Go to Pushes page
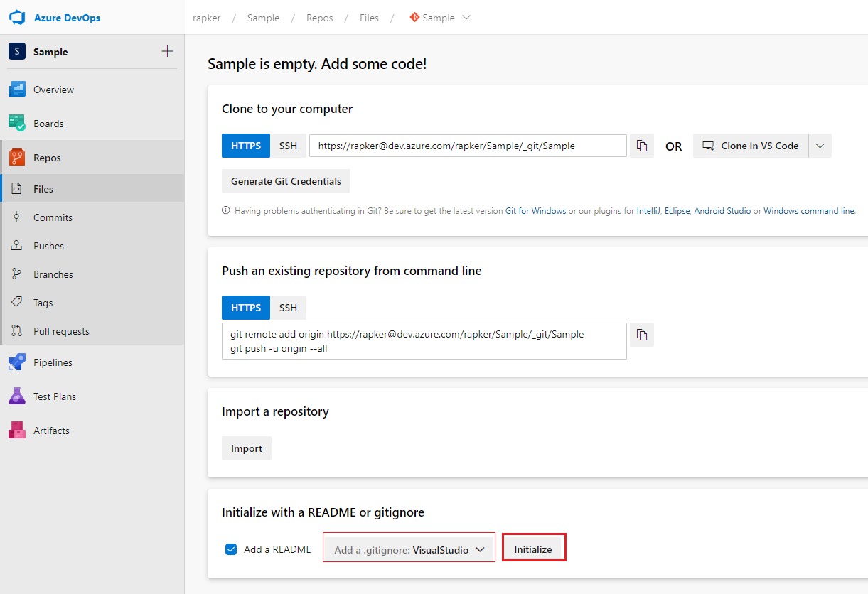 coord(92,246)
